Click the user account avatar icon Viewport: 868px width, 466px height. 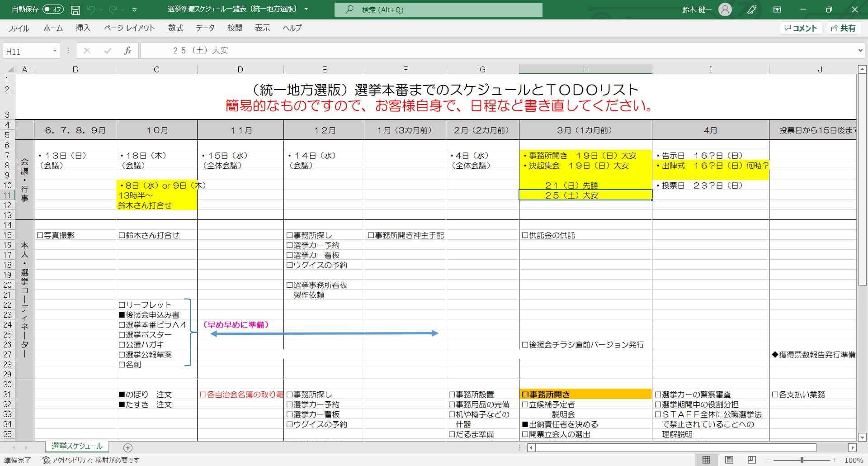tap(725, 10)
